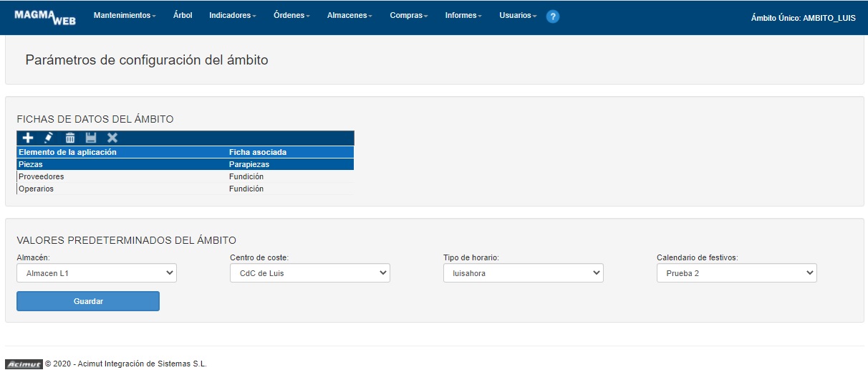Select the Árbol menu item
Viewport: 868px width, 370px height.
[x=183, y=16]
